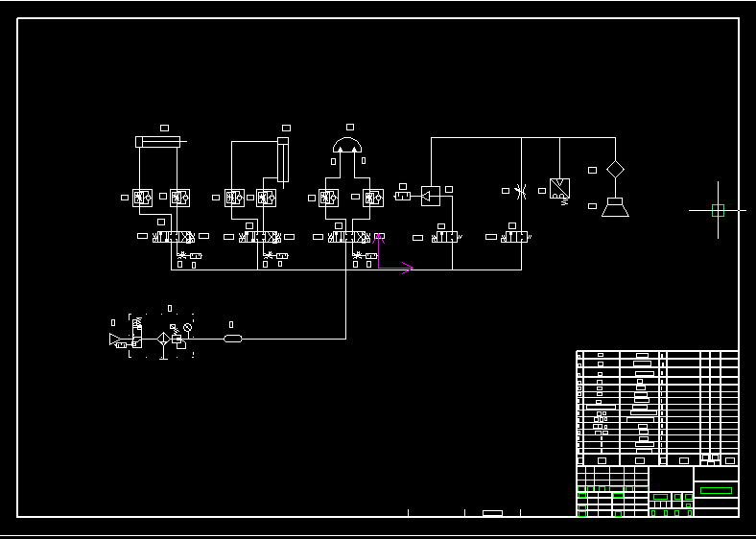The width and height of the screenshot is (756, 539).
Task: Select the flow control valve under the horizontal cylinder's rod end
Action: [x=179, y=198]
